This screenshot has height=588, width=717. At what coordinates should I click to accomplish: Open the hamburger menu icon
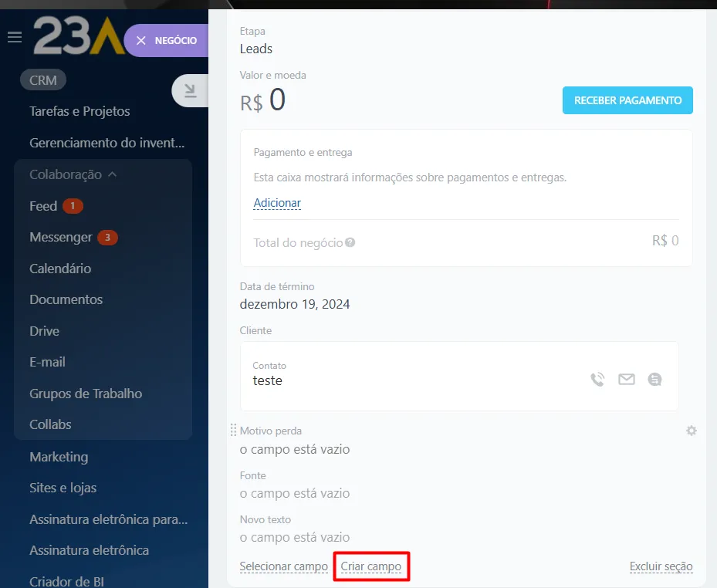point(14,37)
